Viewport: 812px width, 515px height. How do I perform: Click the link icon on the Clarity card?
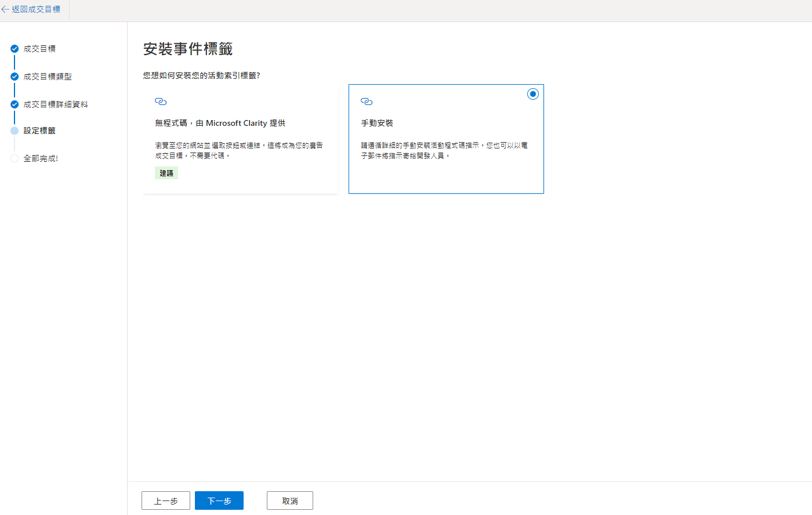161,101
